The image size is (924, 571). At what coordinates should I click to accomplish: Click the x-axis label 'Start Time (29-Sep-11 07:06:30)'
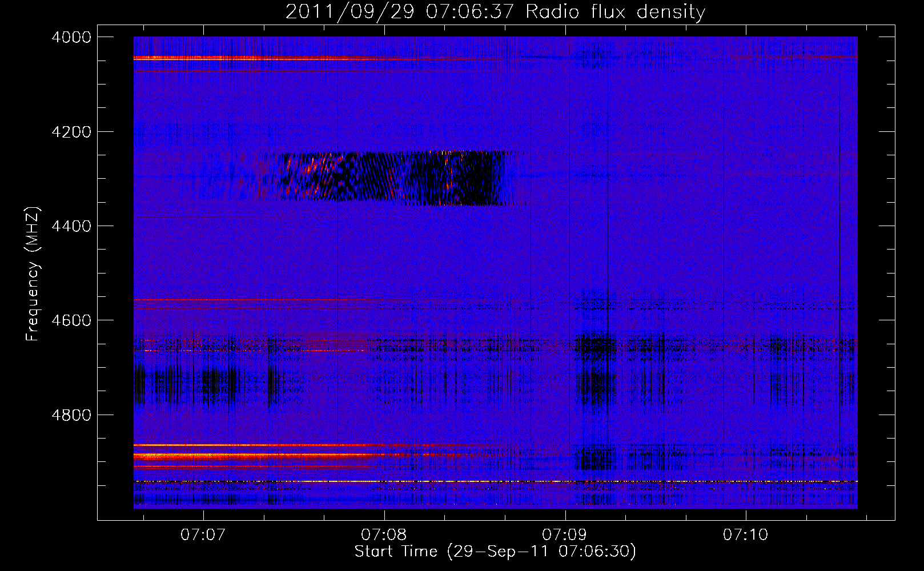[495, 552]
